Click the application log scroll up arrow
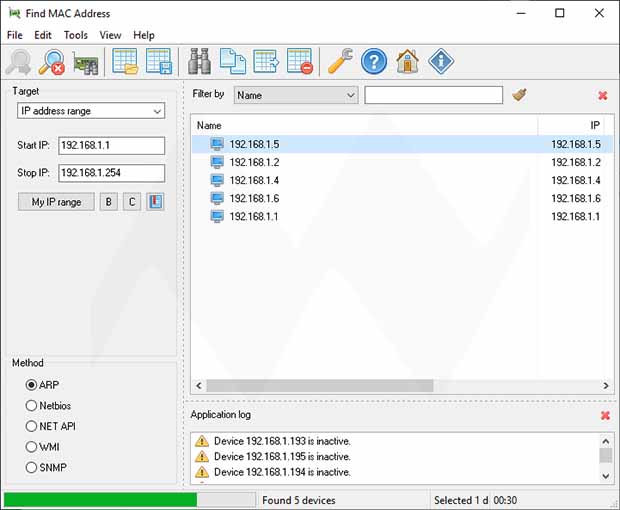The width and height of the screenshot is (620, 510). (606, 440)
